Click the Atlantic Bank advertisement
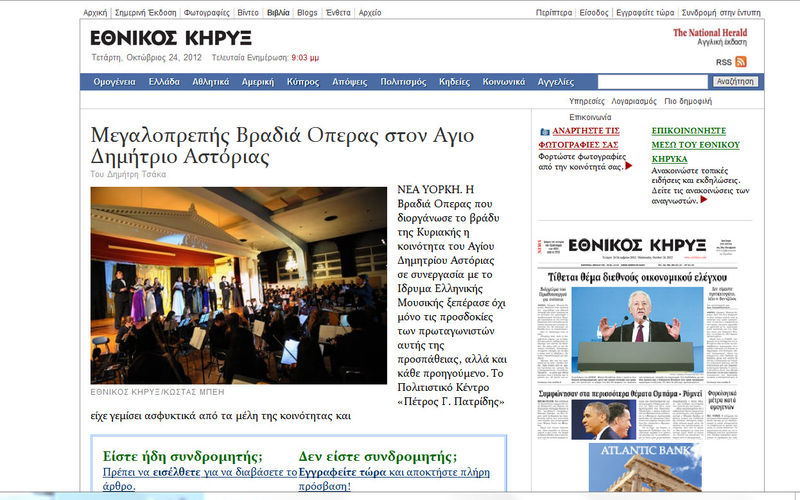The height and width of the screenshot is (500, 800). (x=645, y=467)
